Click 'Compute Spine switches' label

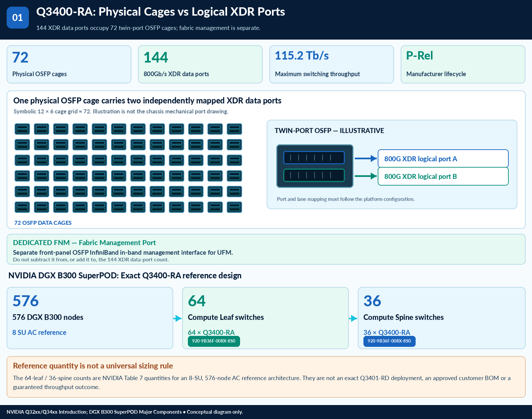403,317
